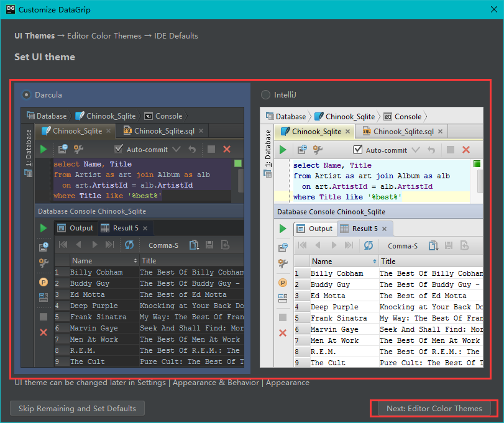Toggle Auto-commit checkbox in the Darcula preview
504x423 pixels.
(119, 149)
